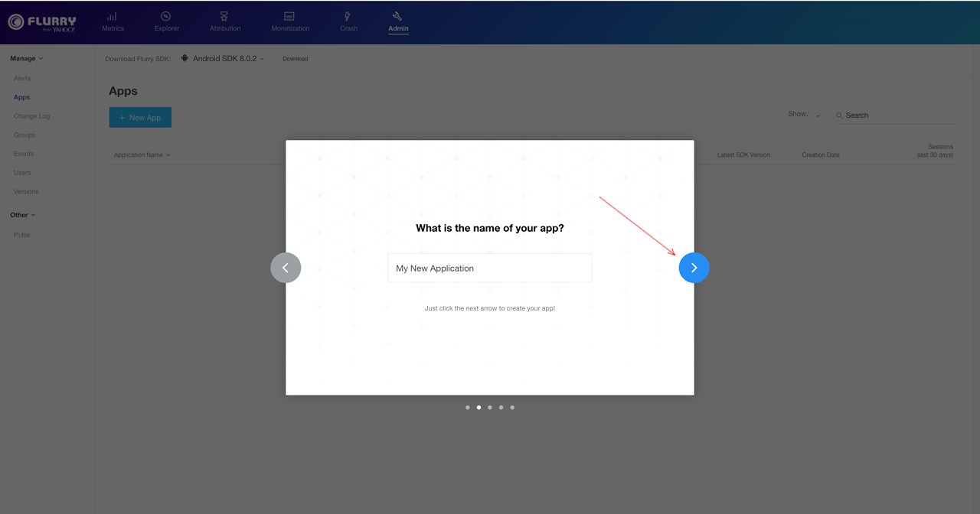Jump to the third wizard step dot
Screen dimensions: 980x514
click(x=490, y=408)
